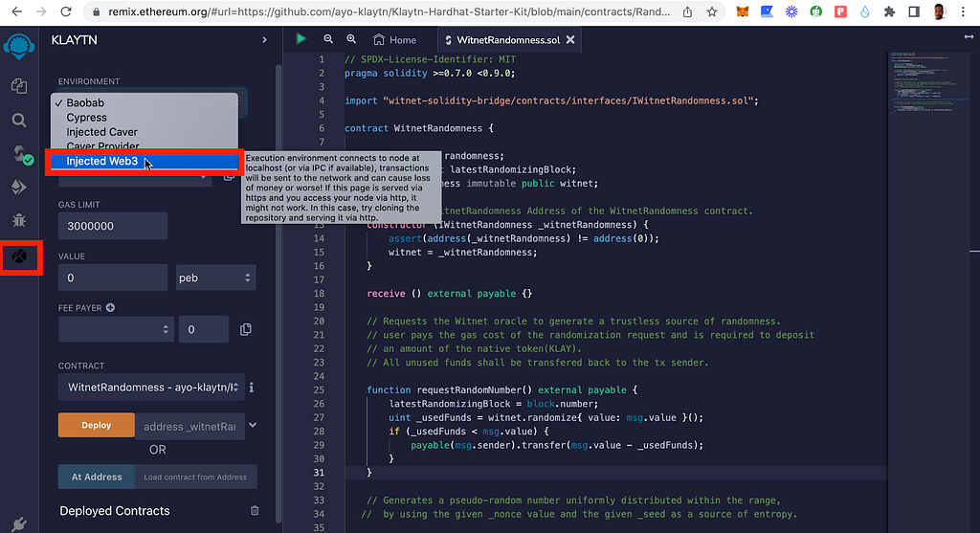Open the Solidity compiler sidebar icon
This screenshot has height=533, width=980.
point(21,154)
